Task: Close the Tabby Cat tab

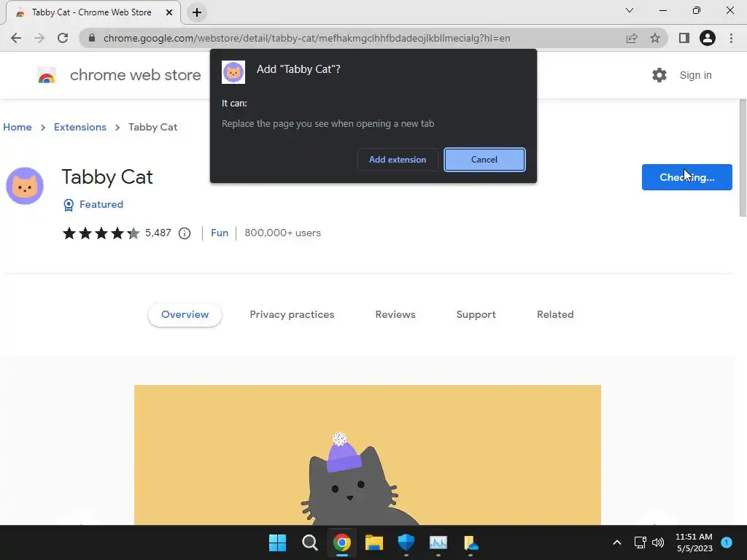Action: point(169,12)
